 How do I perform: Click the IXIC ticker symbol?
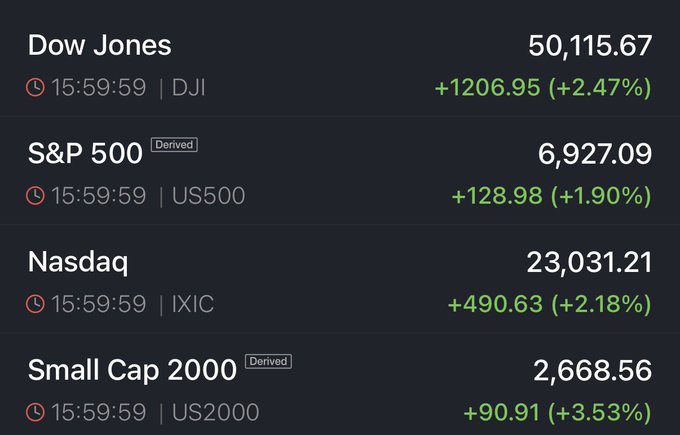[x=192, y=304]
